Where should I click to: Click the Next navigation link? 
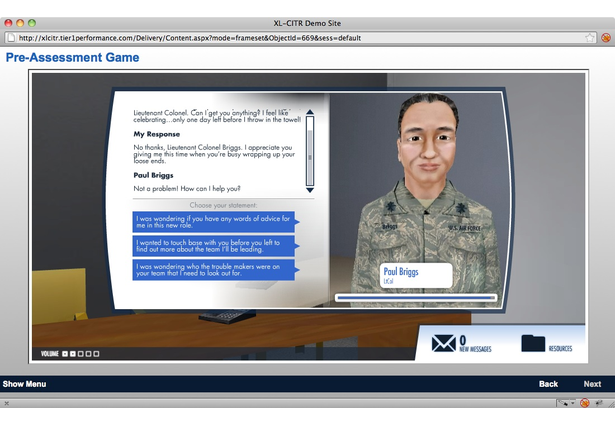(592, 384)
